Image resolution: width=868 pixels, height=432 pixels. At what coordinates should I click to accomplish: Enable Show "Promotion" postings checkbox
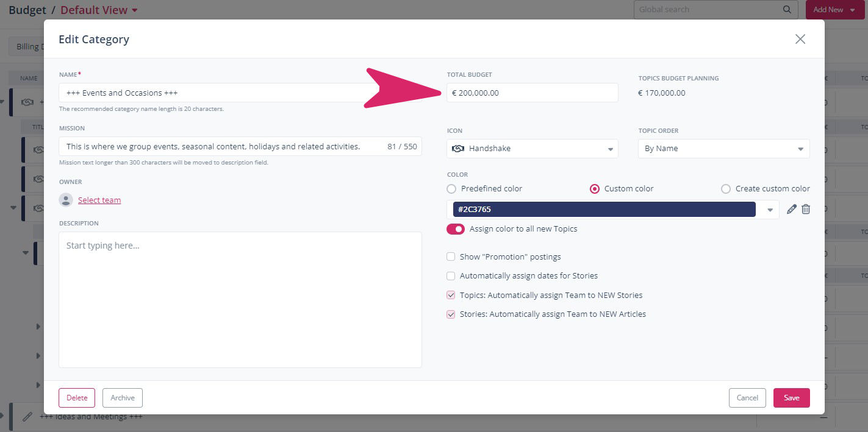coord(451,257)
